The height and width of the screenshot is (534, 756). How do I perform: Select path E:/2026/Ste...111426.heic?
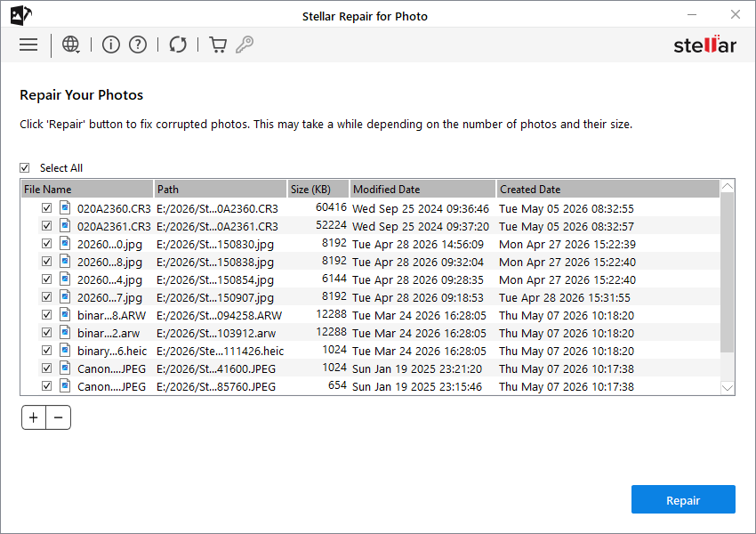tap(220, 351)
